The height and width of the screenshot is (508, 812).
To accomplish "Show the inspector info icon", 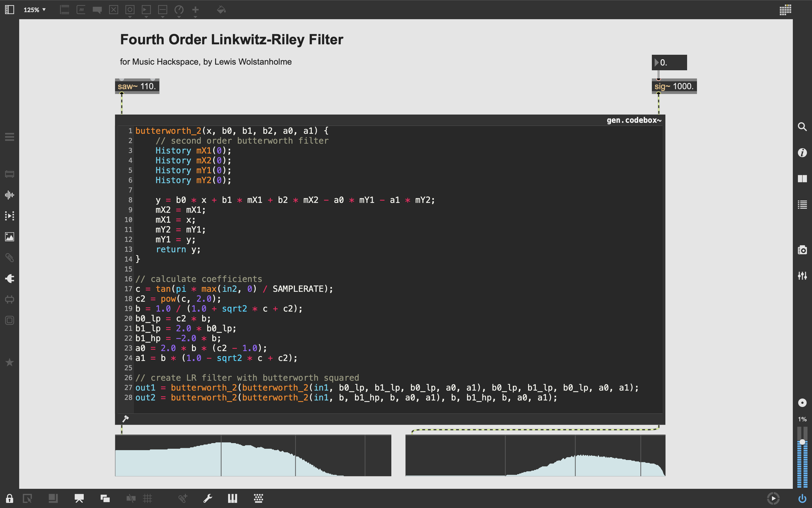I will [802, 152].
